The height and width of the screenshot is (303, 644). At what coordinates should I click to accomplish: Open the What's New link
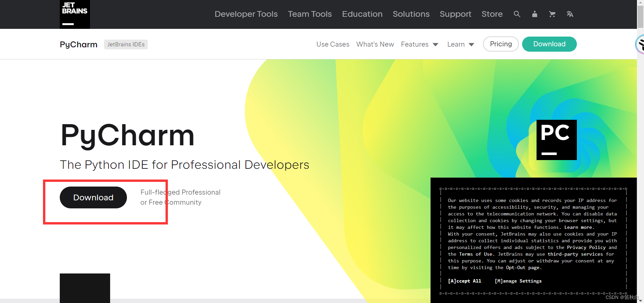coord(375,44)
